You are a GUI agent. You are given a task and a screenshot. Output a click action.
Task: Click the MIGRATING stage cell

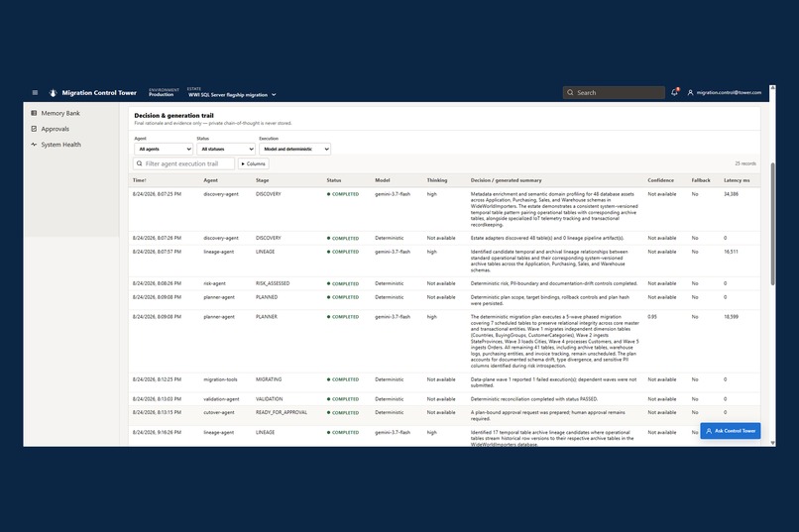point(269,379)
